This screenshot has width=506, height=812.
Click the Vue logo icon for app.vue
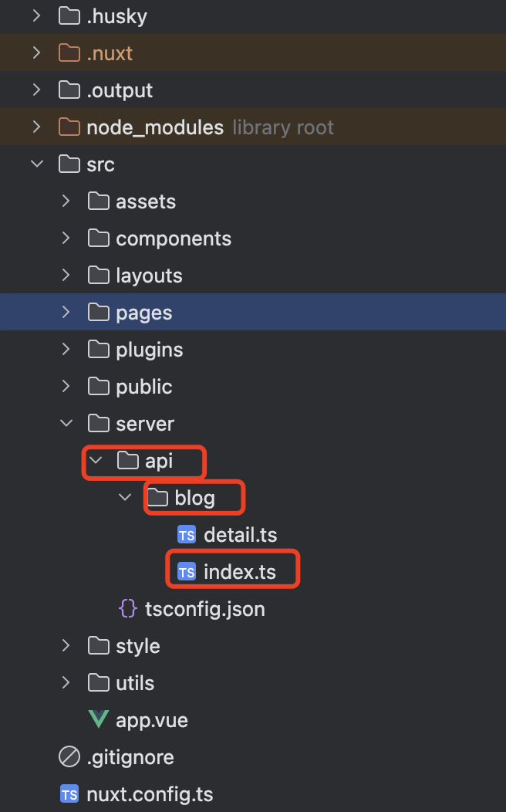[x=99, y=720]
